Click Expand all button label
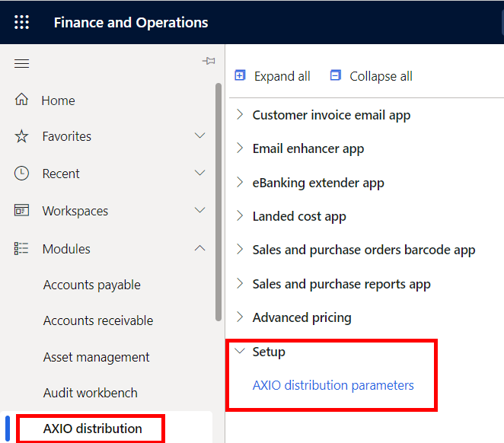 282,76
